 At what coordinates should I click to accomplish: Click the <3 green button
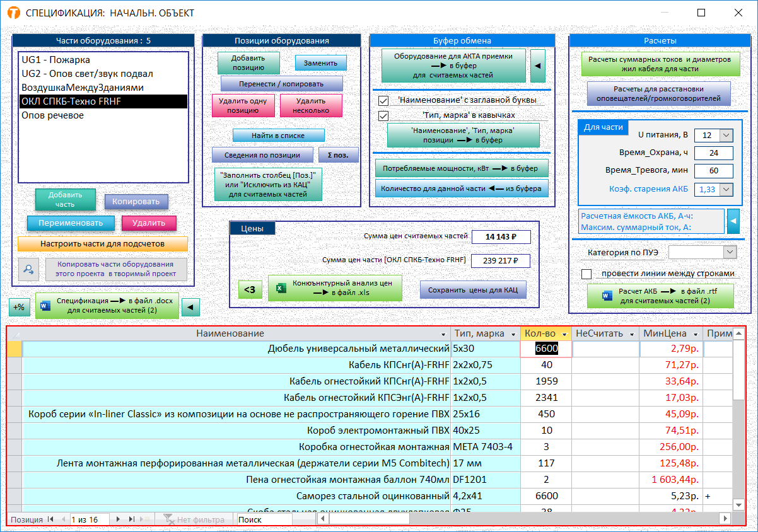click(x=250, y=289)
